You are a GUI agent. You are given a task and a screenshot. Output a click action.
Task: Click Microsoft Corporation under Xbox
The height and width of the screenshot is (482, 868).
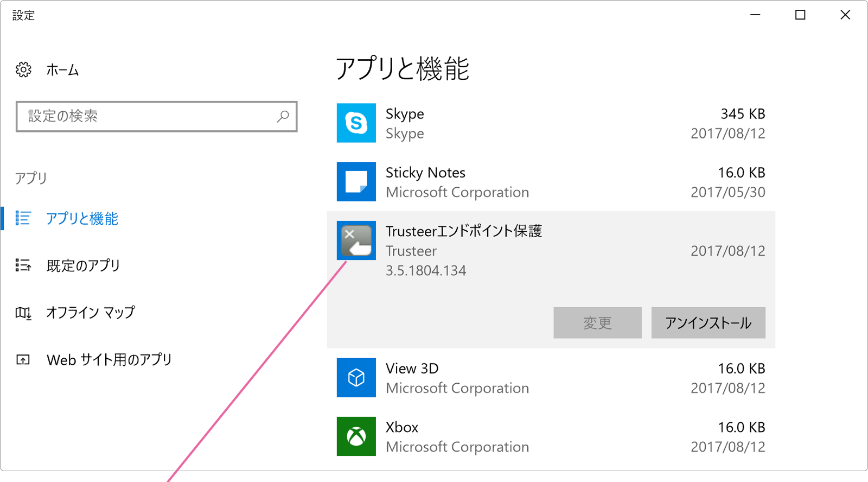[457, 447]
